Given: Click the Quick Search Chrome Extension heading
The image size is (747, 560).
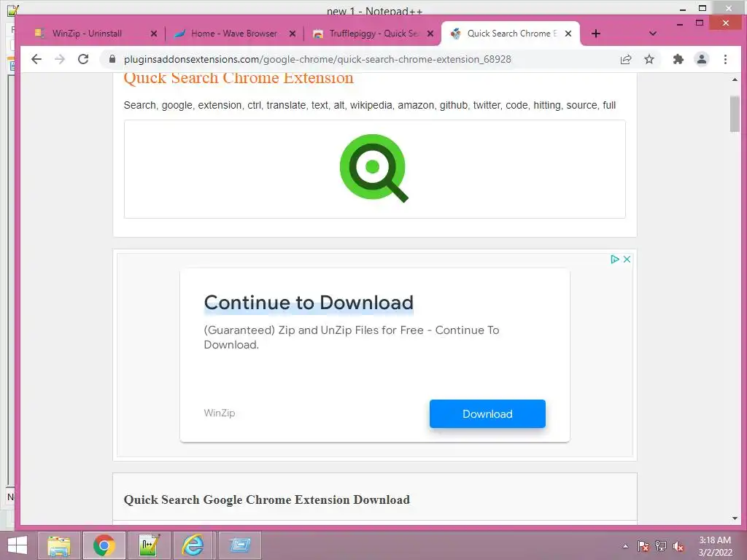Looking at the screenshot, I should [239, 78].
